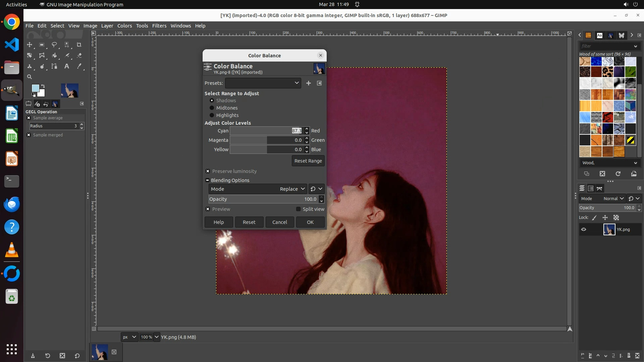Click the Reset Range button
Image resolution: width=644 pixels, height=362 pixels.
click(x=308, y=161)
